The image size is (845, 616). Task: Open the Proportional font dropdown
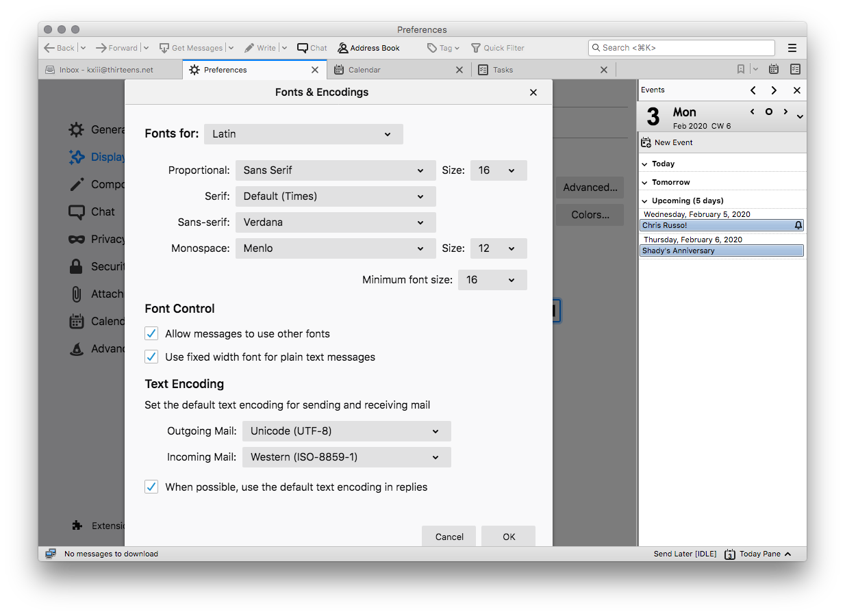[x=336, y=170]
